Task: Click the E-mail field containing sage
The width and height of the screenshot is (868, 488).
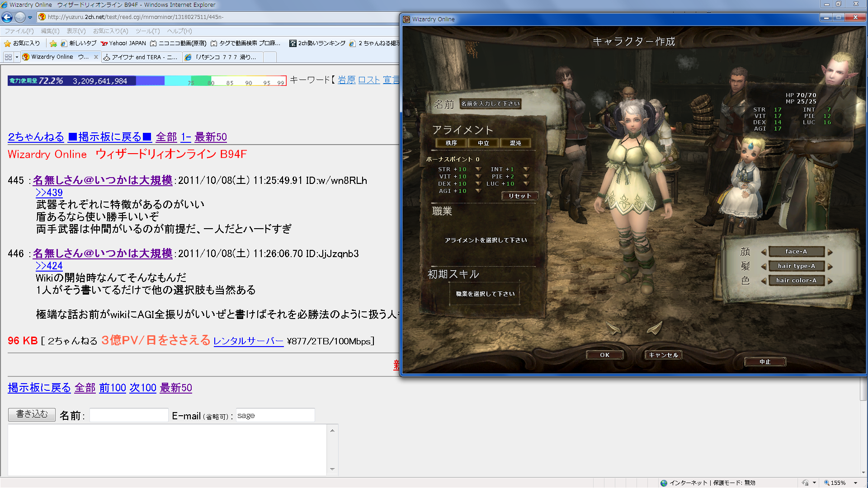Action: [x=275, y=415]
